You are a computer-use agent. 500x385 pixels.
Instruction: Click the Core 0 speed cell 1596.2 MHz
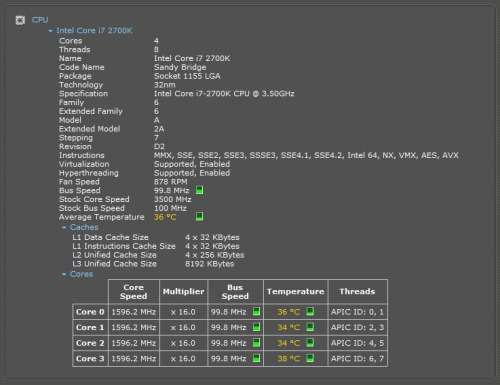[134, 312]
